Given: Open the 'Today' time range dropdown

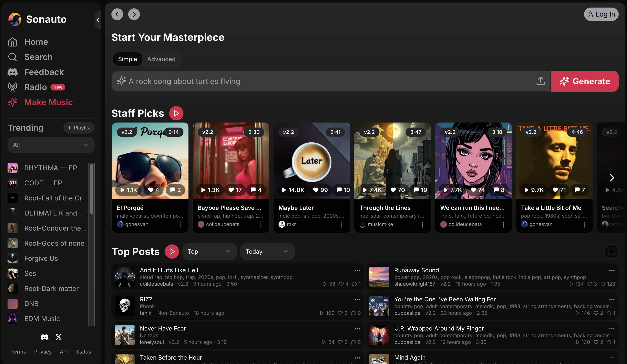Looking at the screenshot, I should [267, 252].
